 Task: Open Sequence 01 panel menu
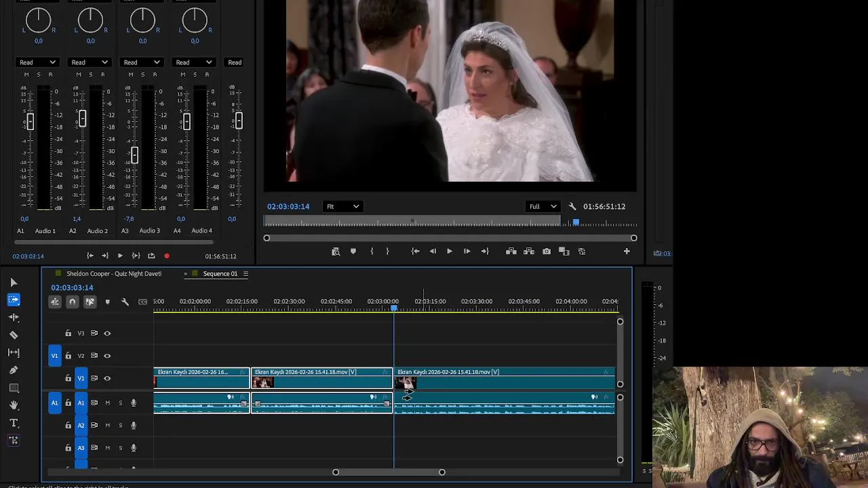click(245, 274)
